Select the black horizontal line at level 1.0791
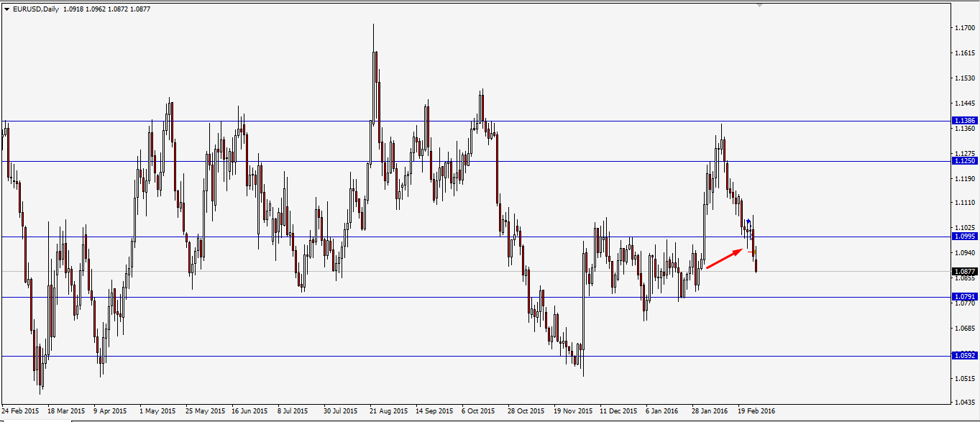This screenshot has height=422, width=980. click(x=475, y=297)
